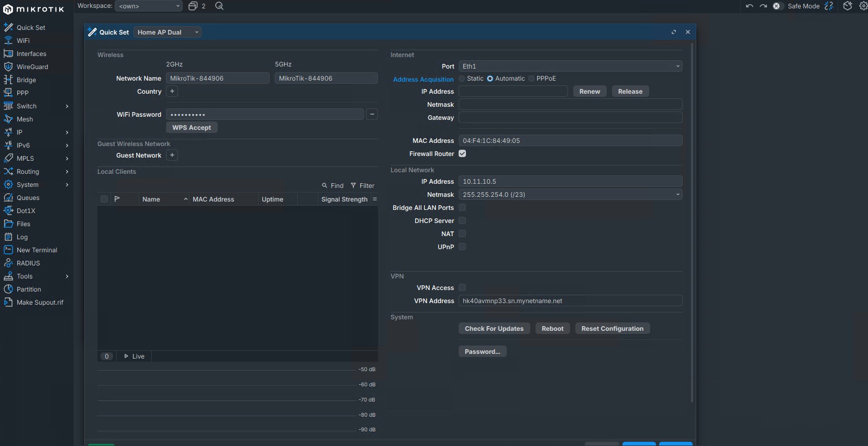Click the search magnifier icon in top bar

click(219, 6)
